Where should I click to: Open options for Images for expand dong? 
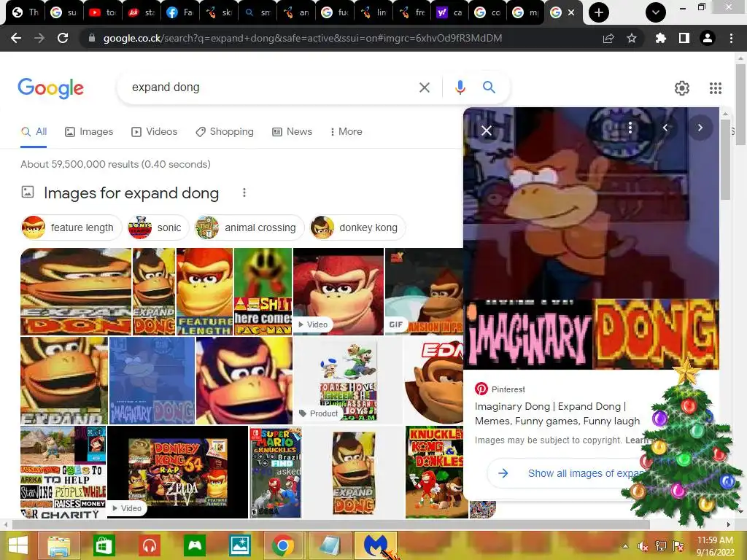pos(244,192)
